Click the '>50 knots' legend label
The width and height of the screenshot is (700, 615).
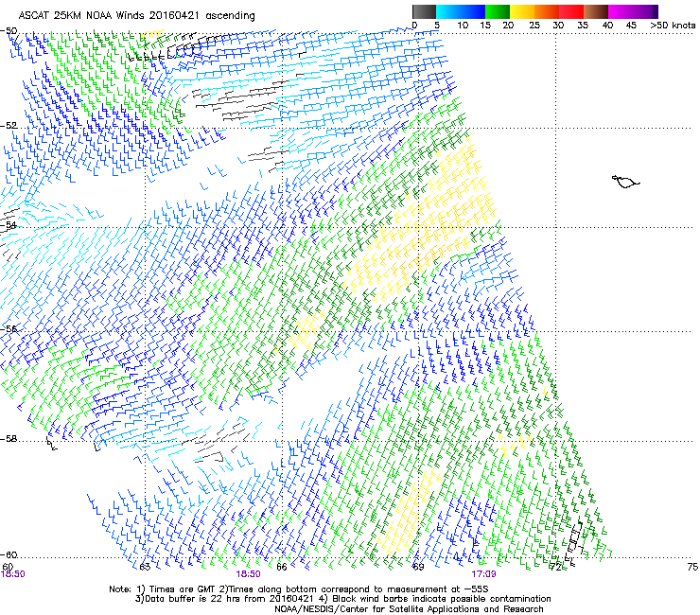click(x=673, y=25)
